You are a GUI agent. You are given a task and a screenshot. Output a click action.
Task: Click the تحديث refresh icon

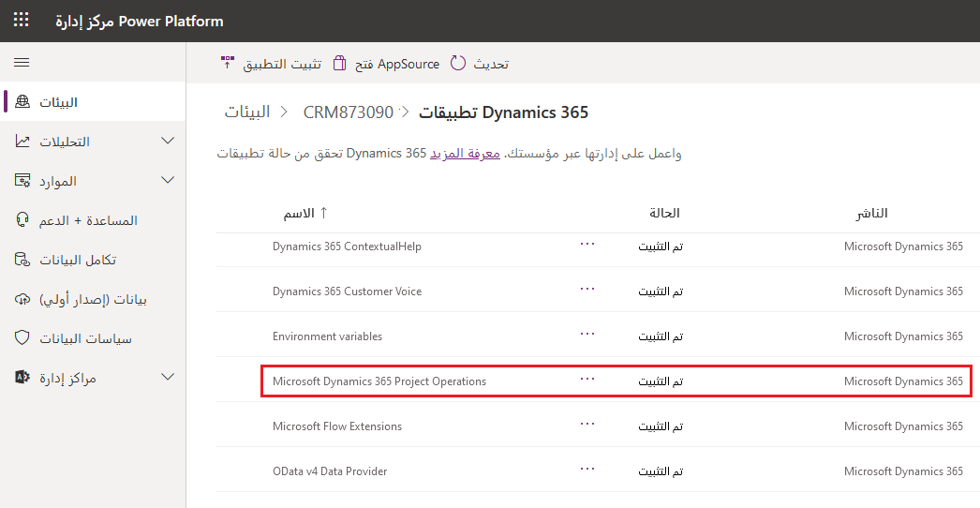(x=458, y=63)
